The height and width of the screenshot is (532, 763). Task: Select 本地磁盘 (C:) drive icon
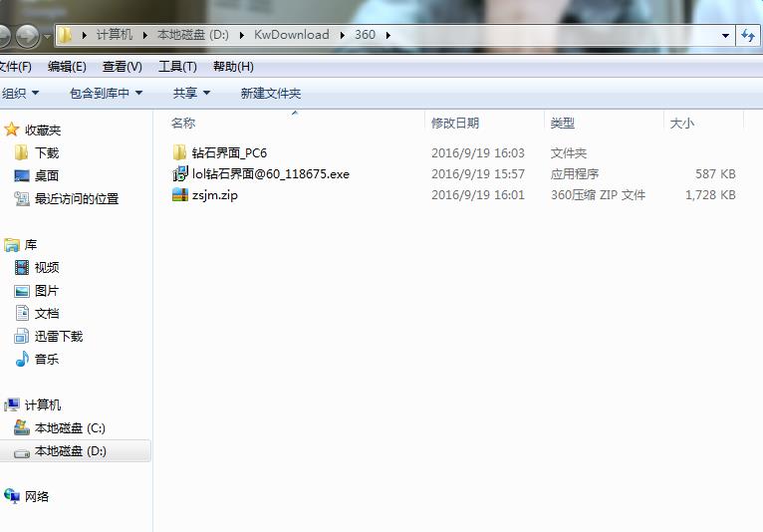[22, 427]
